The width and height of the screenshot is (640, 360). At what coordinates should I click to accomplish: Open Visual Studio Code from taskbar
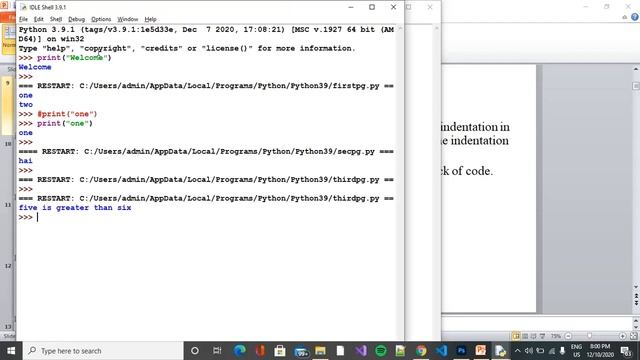(x=441, y=351)
